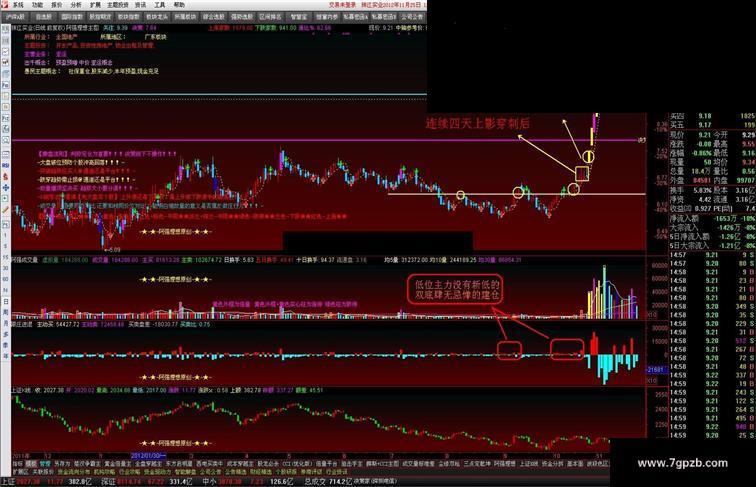756x487 pixels.
Task: Open the 功能 menu
Action: point(38,5)
